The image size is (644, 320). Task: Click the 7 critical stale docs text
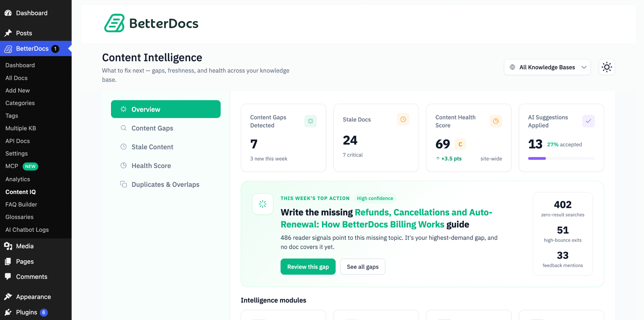[x=353, y=155]
